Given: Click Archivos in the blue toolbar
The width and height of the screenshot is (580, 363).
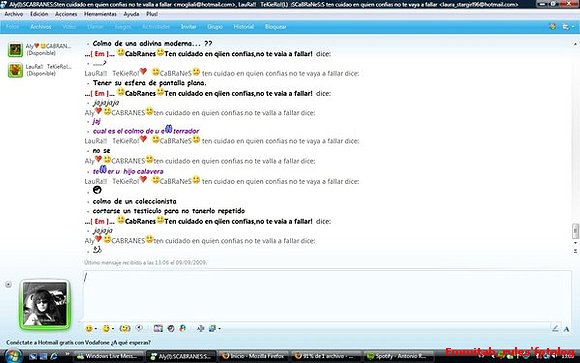Looking at the screenshot, I should tap(41, 27).
